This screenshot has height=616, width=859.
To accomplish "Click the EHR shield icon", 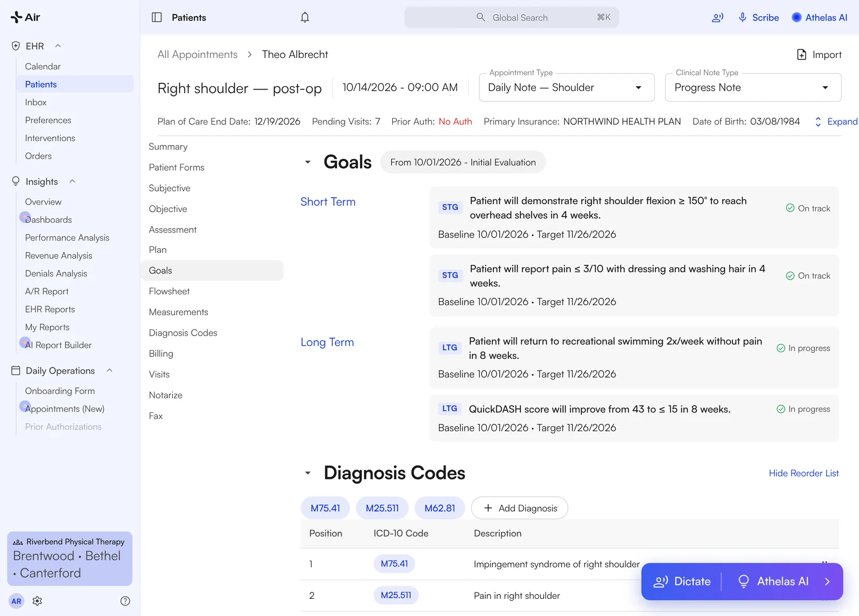I will [16, 46].
